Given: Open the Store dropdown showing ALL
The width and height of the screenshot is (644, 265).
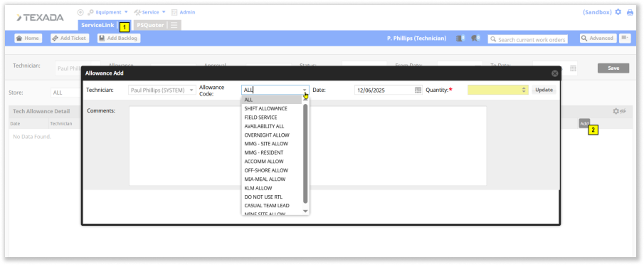Looking at the screenshot, I should coord(65,93).
